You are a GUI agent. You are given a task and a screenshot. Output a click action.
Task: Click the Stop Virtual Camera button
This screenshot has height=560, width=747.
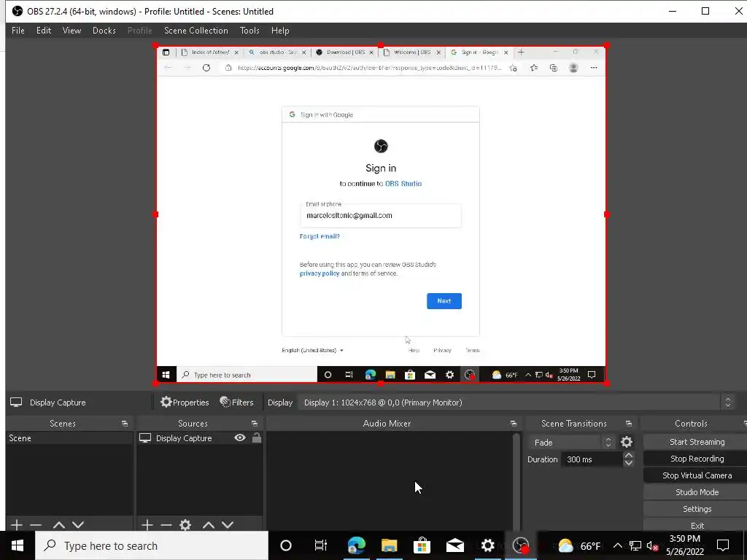(x=697, y=475)
